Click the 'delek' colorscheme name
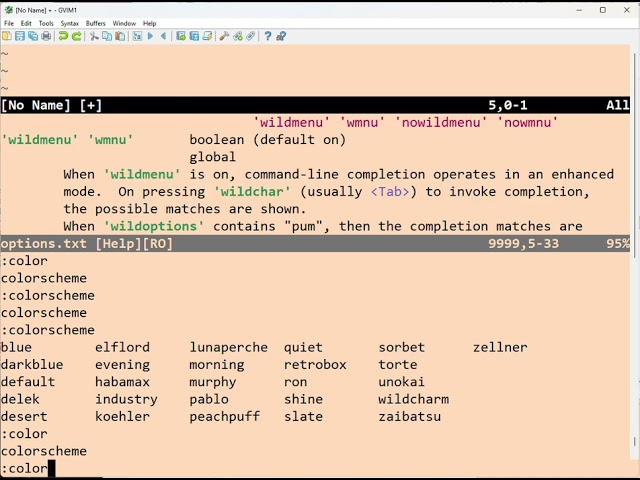Image resolution: width=640 pixels, height=480 pixels. click(x=20, y=399)
